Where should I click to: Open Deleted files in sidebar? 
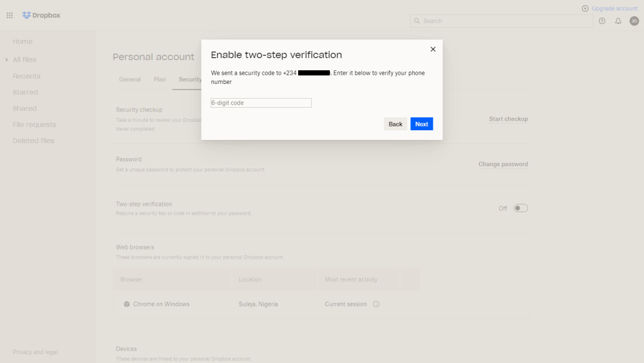(33, 141)
